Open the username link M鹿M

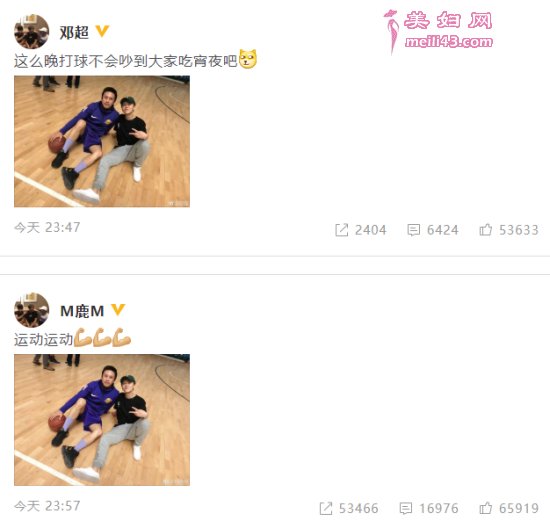pos(82,311)
